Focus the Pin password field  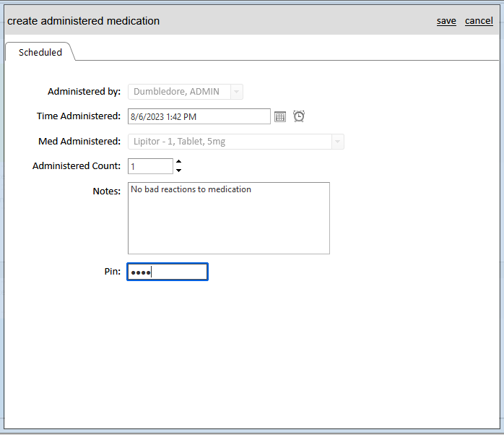coord(168,272)
